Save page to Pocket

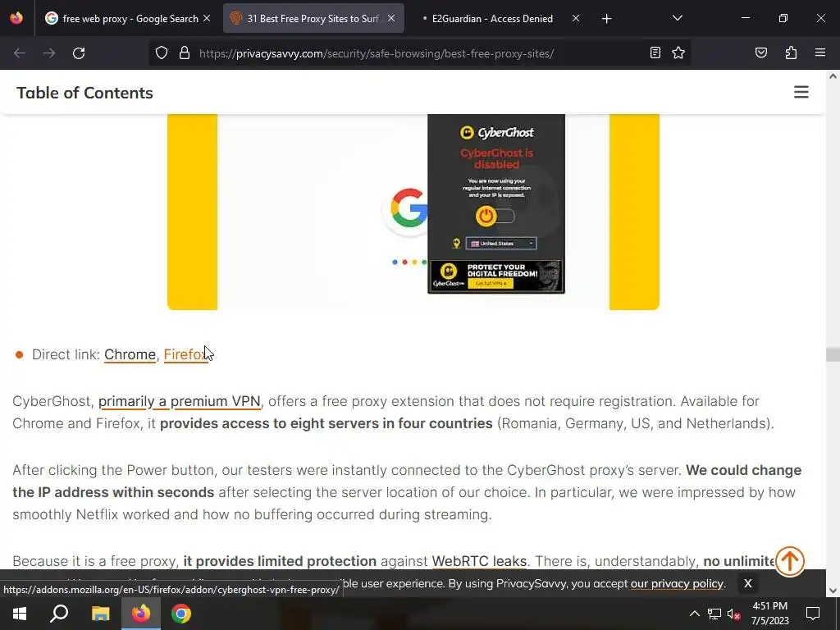point(760,52)
